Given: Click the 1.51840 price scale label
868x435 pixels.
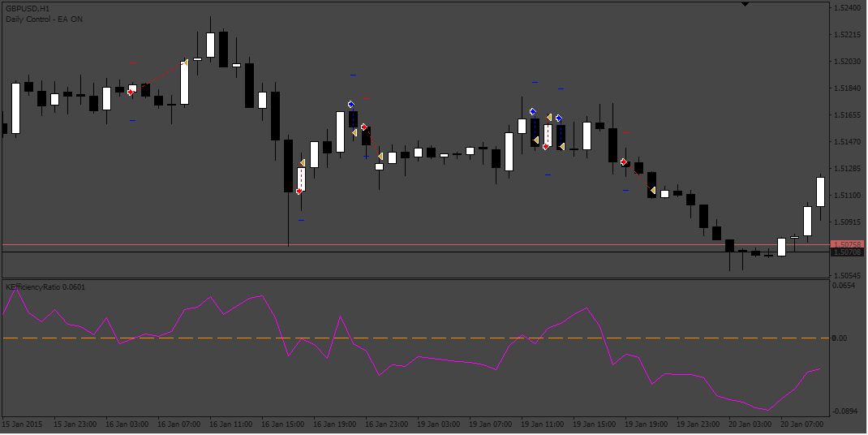Looking at the screenshot, I should [849, 88].
